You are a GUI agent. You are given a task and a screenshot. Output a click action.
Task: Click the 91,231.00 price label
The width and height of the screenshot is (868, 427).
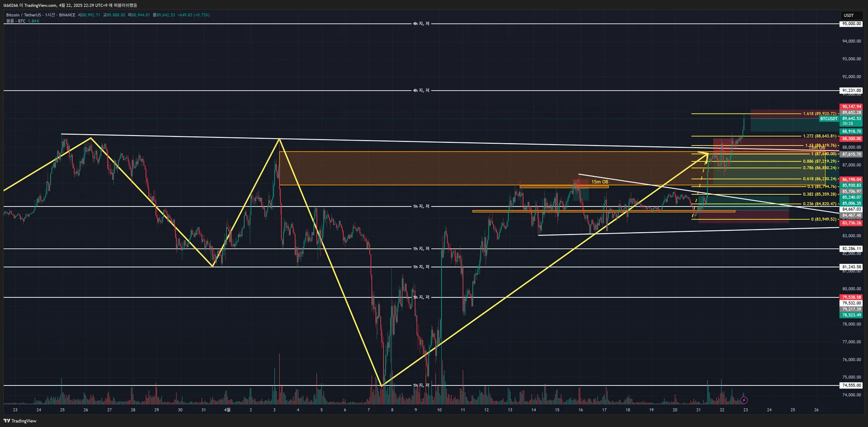pyautogui.click(x=851, y=91)
